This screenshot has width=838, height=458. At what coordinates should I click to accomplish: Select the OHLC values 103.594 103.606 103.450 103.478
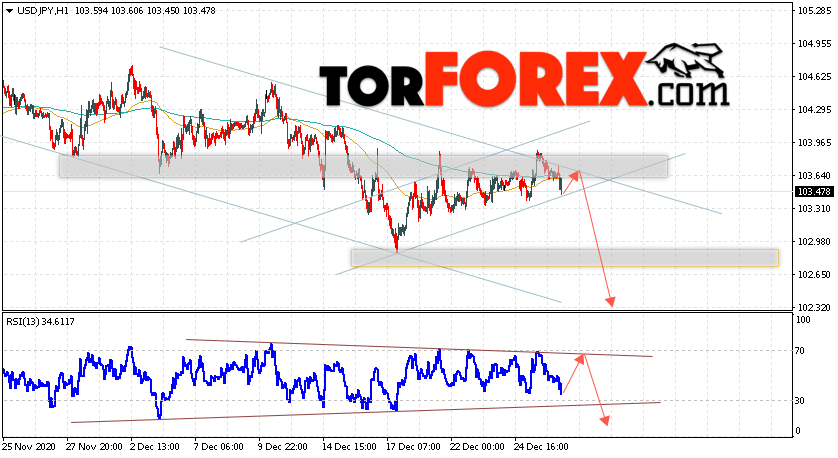[x=145, y=11]
